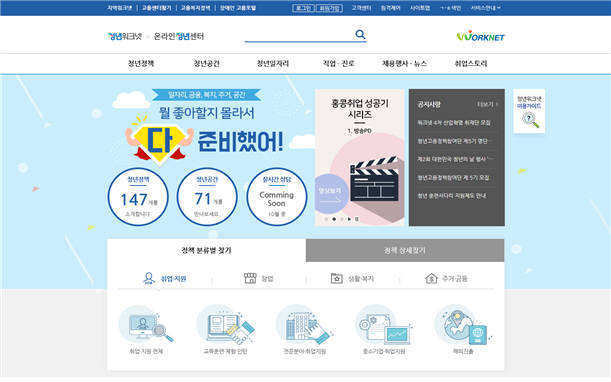Click the 청년워크넷 logo in header
The width and height of the screenshot is (611, 382).
click(125, 36)
